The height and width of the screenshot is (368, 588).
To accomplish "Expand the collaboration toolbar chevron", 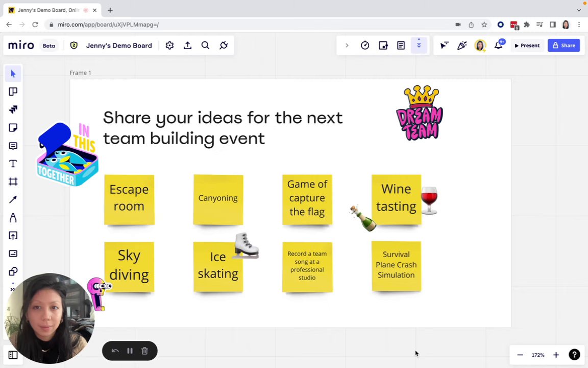I will [x=347, y=45].
